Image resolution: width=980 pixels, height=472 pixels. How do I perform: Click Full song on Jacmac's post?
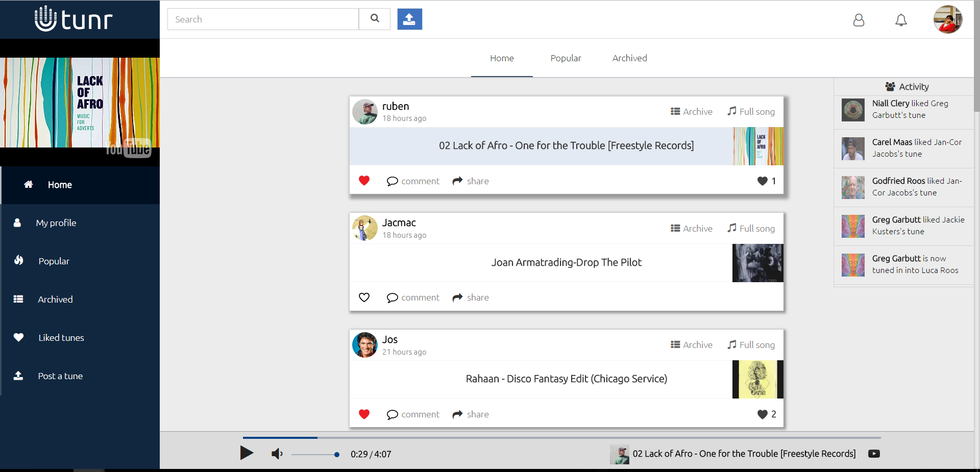[751, 229]
